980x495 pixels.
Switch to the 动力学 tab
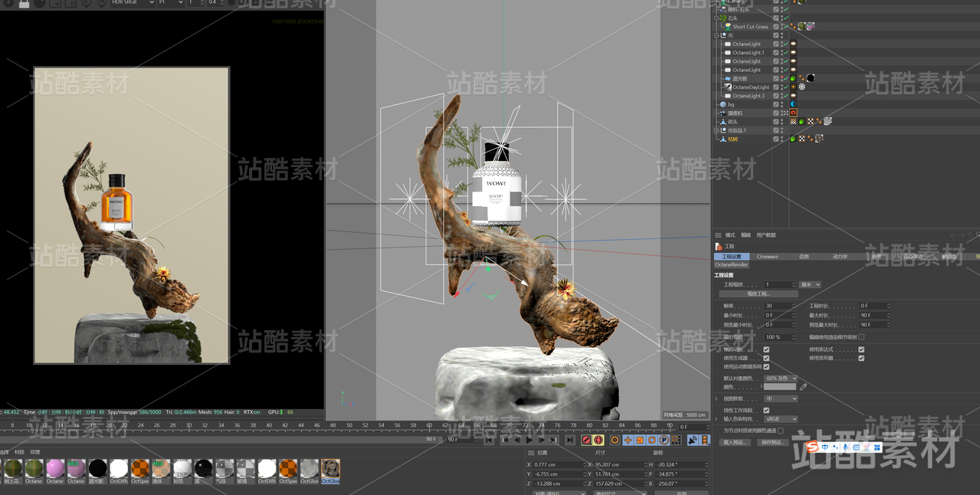840,257
